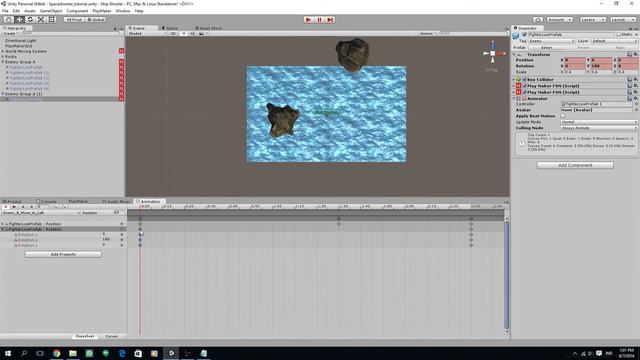Screen dimensions: 640x360
Task: Click the Pause button in the top toolbar
Action: tap(320, 20)
